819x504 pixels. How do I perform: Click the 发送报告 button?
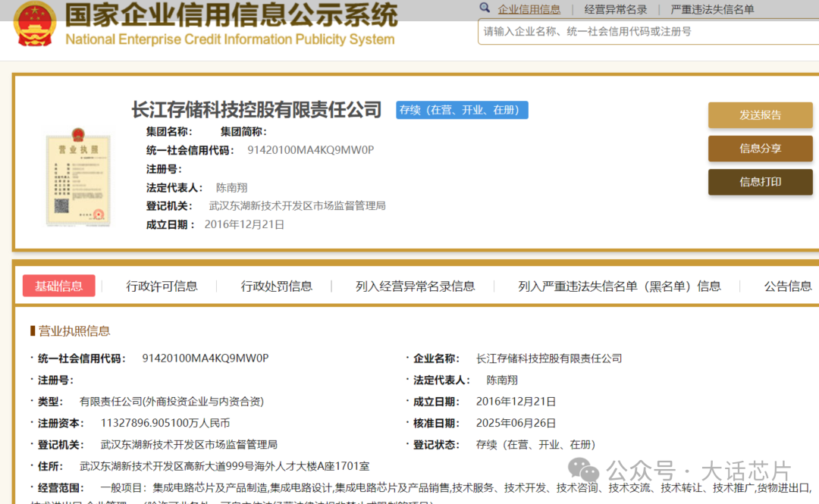click(760, 115)
